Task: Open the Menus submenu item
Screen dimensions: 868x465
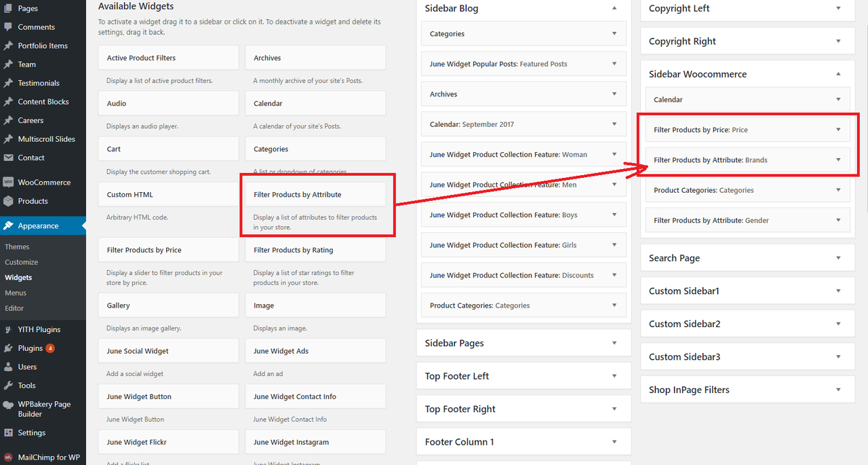Action: click(x=16, y=293)
